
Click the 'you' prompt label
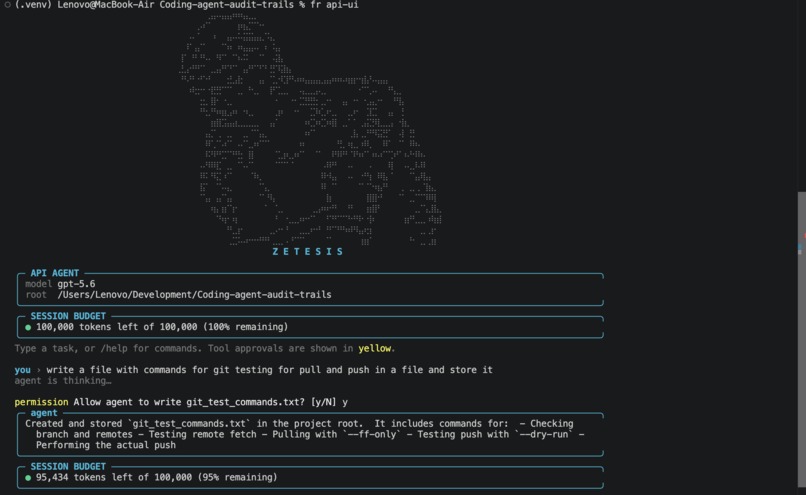pos(23,370)
